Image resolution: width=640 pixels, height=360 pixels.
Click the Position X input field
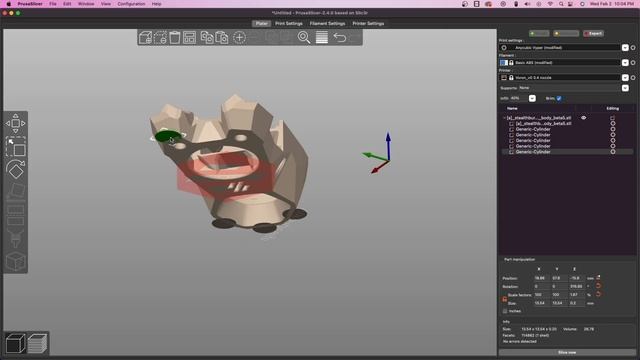[541, 278]
